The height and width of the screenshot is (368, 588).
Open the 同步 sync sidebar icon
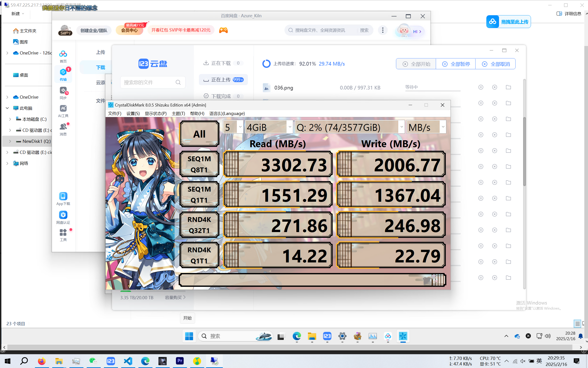[63, 93]
